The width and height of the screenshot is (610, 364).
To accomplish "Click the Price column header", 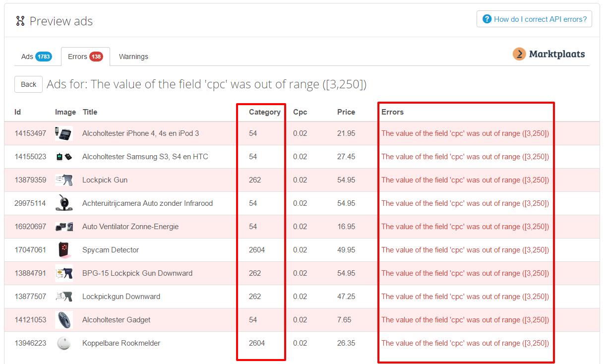I will (346, 112).
